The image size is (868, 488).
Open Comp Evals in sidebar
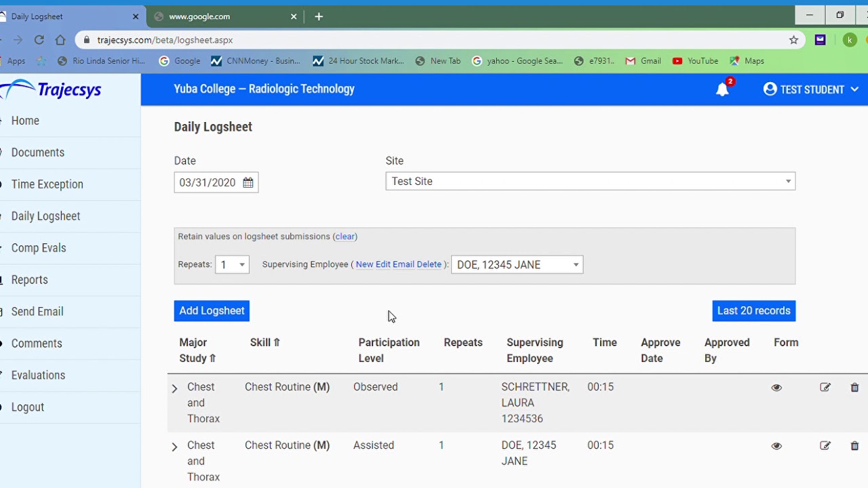[39, 248]
